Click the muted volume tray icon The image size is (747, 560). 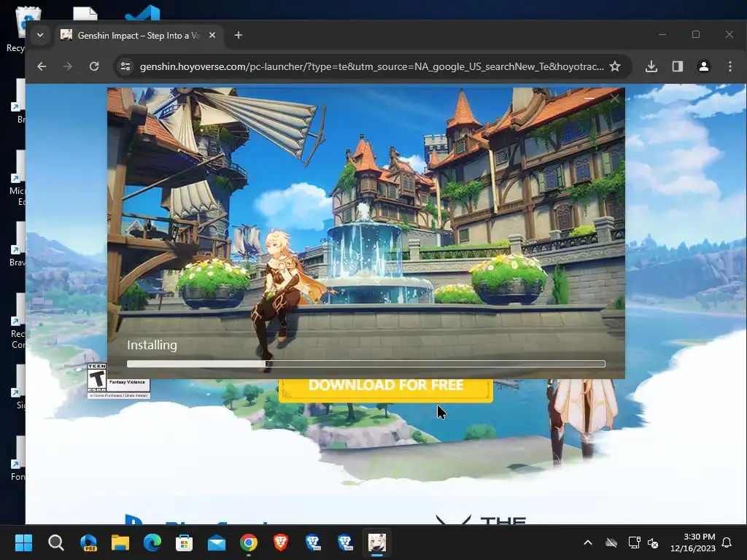[x=653, y=542]
